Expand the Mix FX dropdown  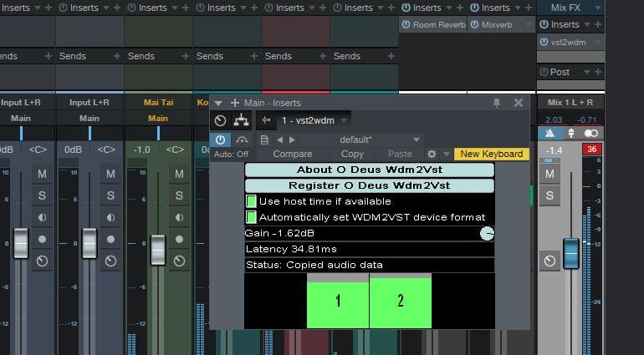(598, 8)
